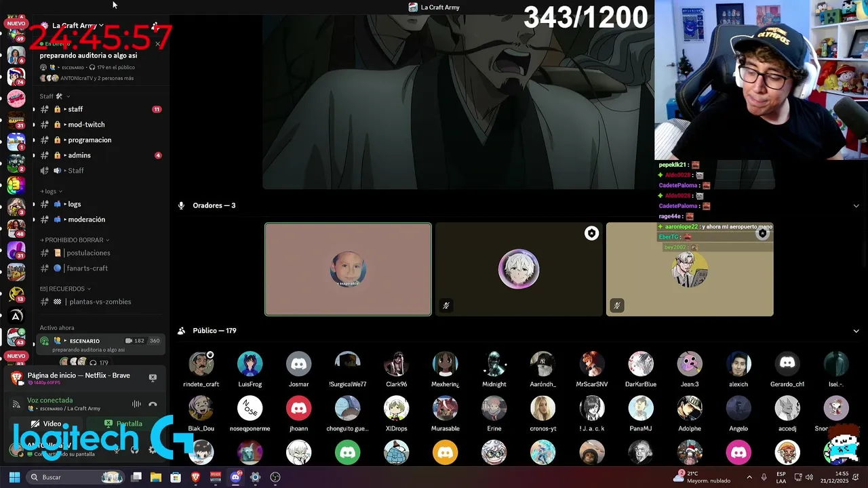Show hidden system tray icons
The height and width of the screenshot is (488, 868).
click(749, 477)
